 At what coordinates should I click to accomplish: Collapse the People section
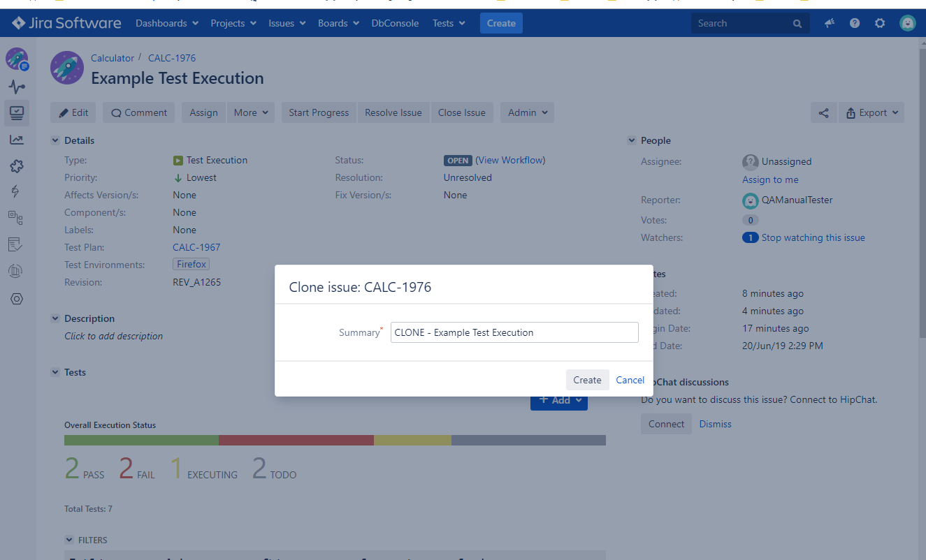tap(632, 140)
